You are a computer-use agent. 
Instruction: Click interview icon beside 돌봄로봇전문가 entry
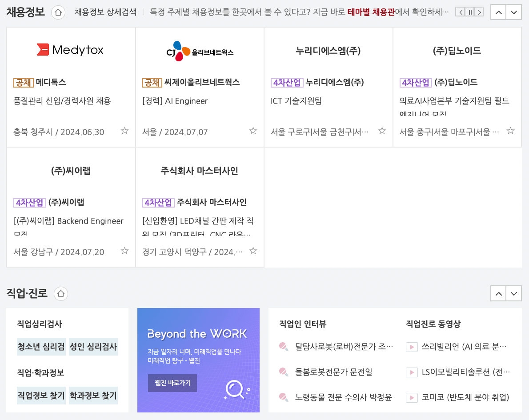tap(284, 372)
